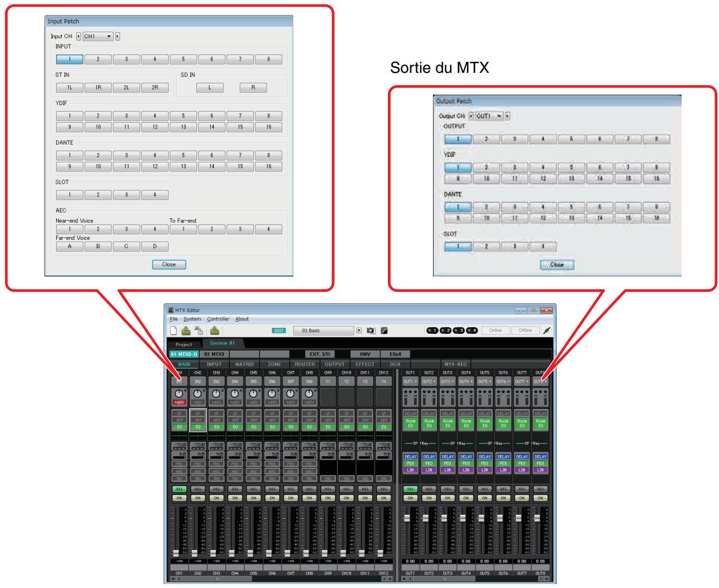Screen dimensions: 719x588
Task: Toggle the CH4 phase invert button
Action: [x=235, y=414]
